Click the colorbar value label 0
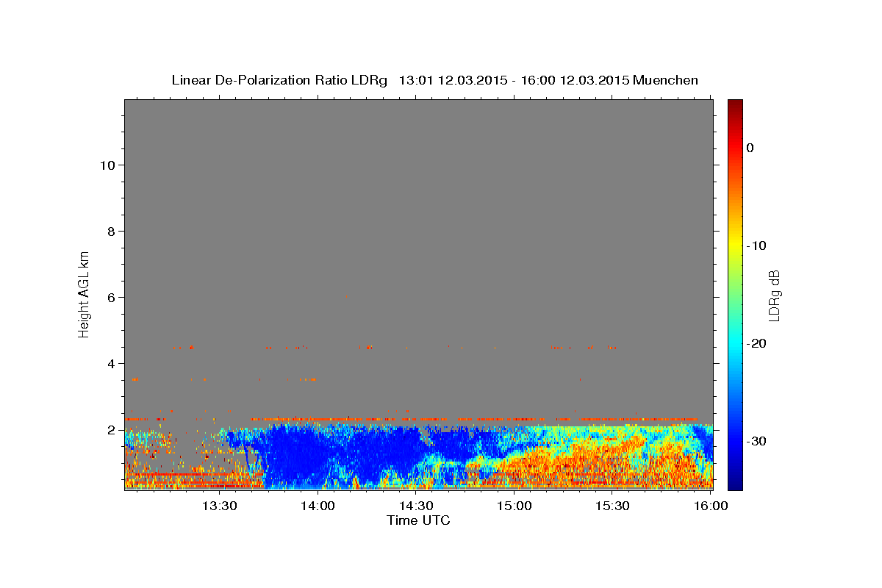Viewport: 882px width, 588px height. [x=750, y=148]
